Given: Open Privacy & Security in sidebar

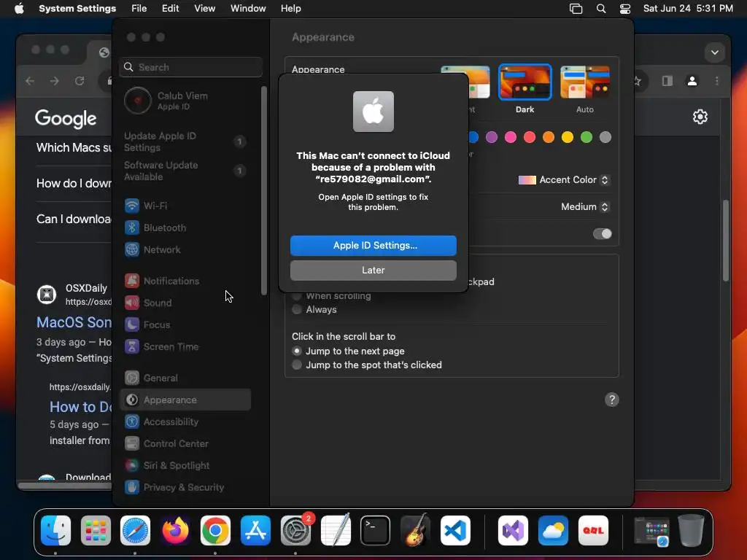Looking at the screenshot, I should point(185,488).
